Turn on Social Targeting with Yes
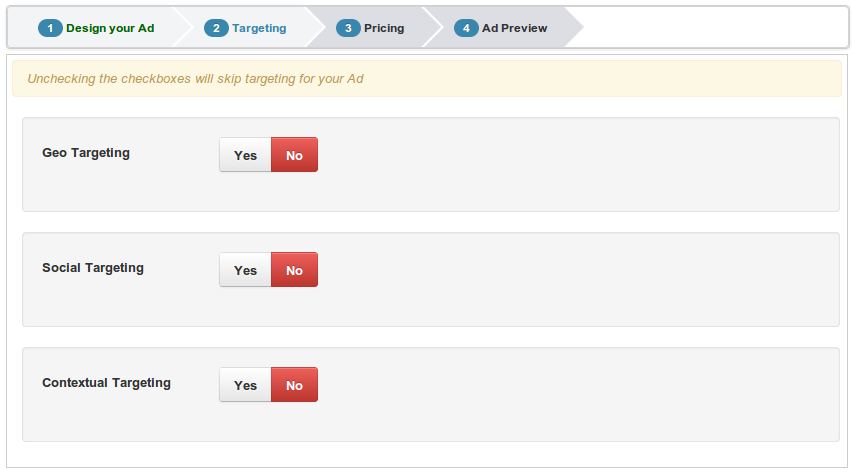852x474 pixels. [x=245, y=270]
